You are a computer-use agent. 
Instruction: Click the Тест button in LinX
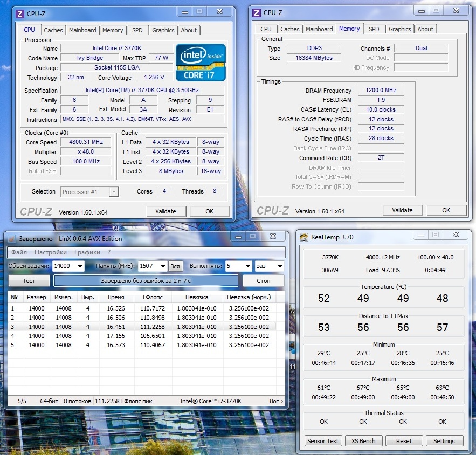[x=29, y=281]
